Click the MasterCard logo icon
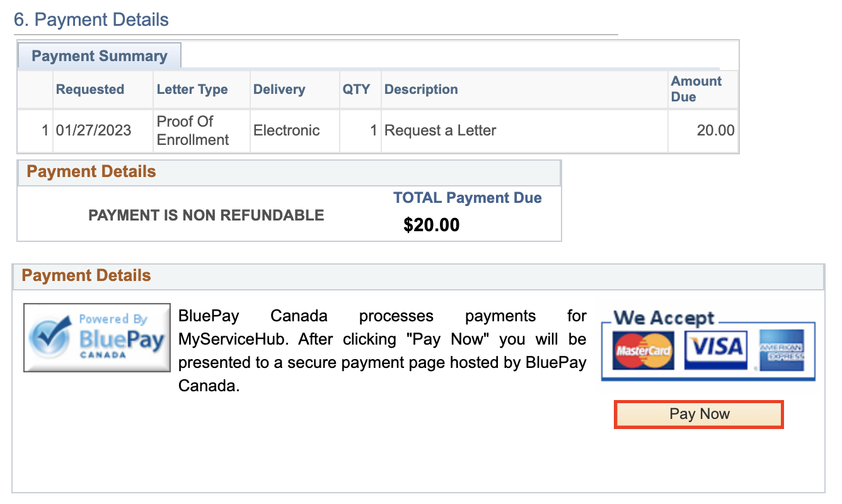Image resolution: width=842 pixels, height=504 pixels. 643,350
